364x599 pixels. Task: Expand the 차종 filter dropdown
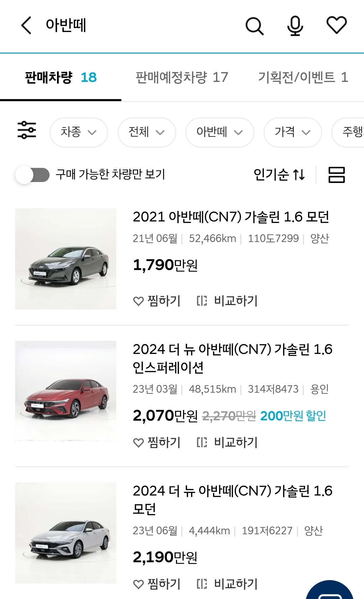79,132
